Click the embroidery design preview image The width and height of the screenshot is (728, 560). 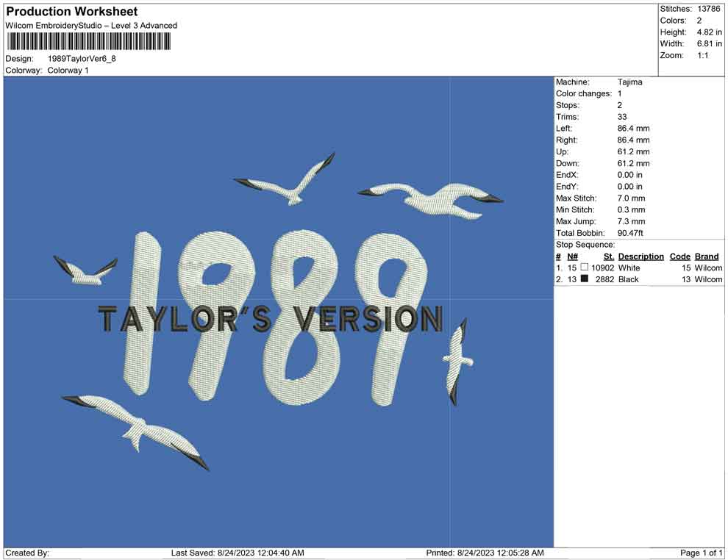click(279, 312)
